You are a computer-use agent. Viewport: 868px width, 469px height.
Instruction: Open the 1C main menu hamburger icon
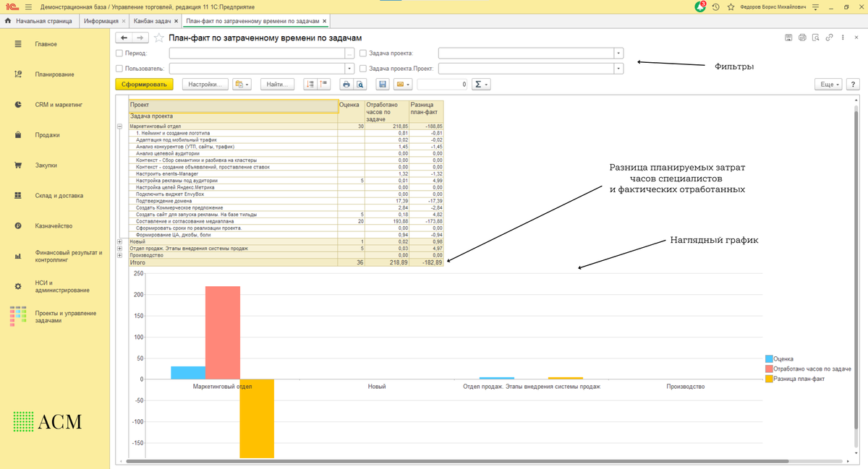(x=28, y=7)
